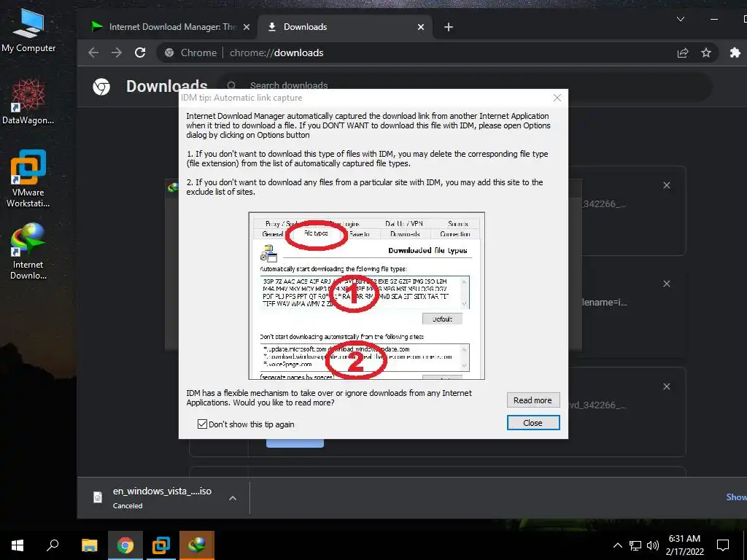Remove the second download entry from list

(x=667, y=284)
